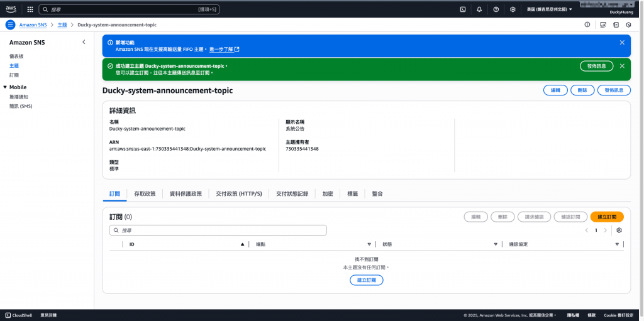Click 發佈訊息 in the green banner
Screen dimensions: 644x321
(x=596, y=66)
